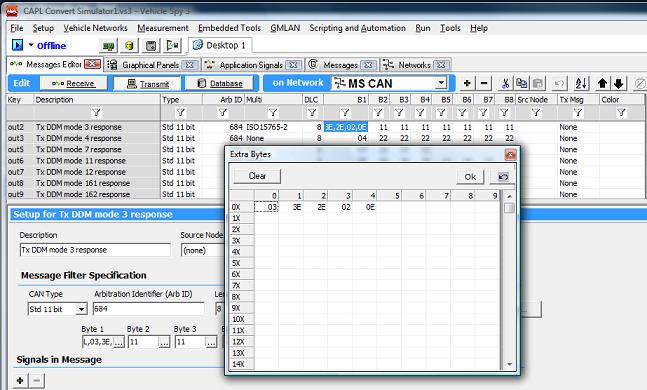647x390 pixels.
Task: Open the GMLAN menu
Action: (285, 28)
